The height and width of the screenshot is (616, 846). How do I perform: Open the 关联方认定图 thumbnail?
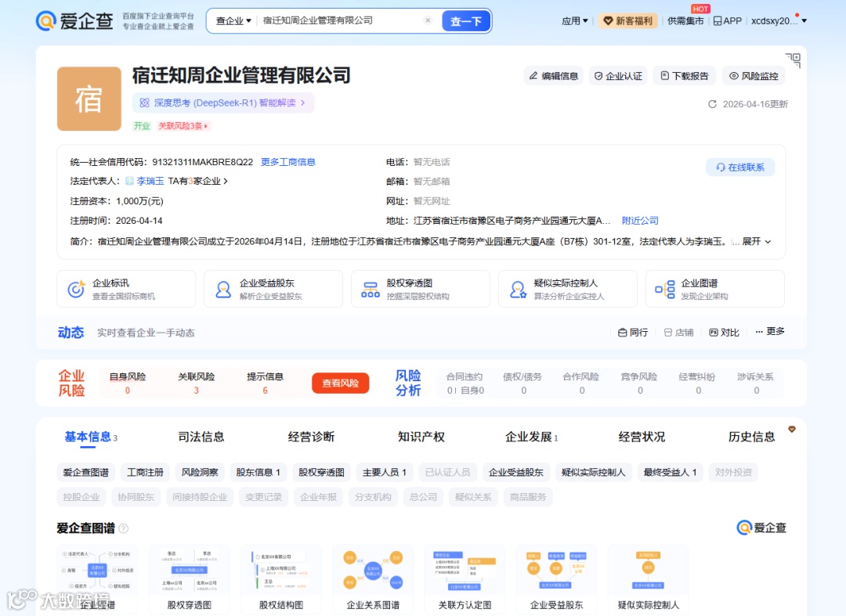(465, 578)
